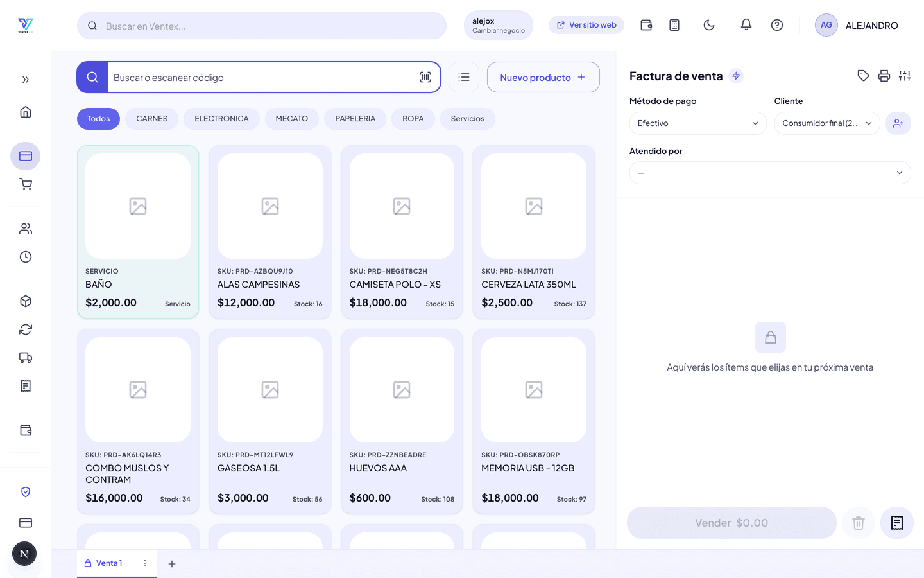Click the trash icon to clear sale
The height and width of the screenshot is (578, 924).
coord(859,523)
